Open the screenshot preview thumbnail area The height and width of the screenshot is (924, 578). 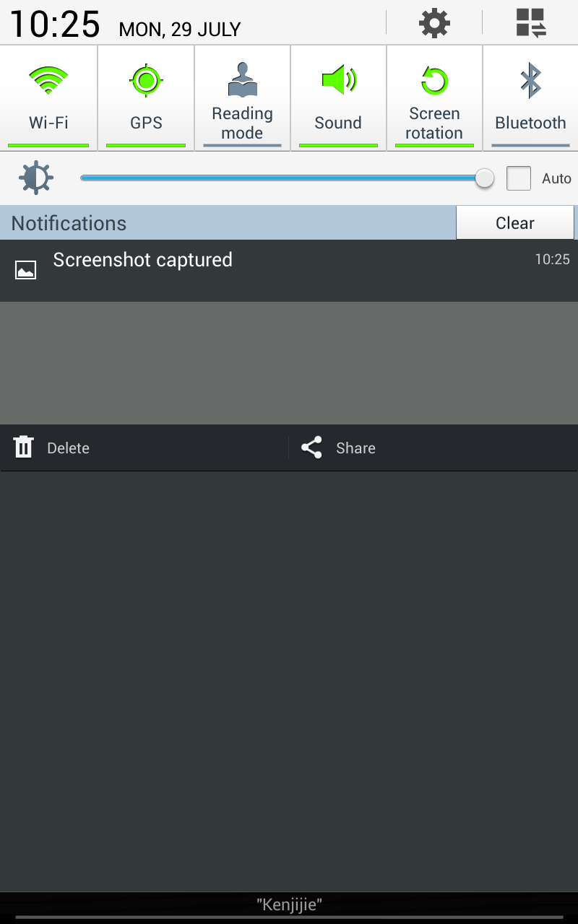coord(289,363)
